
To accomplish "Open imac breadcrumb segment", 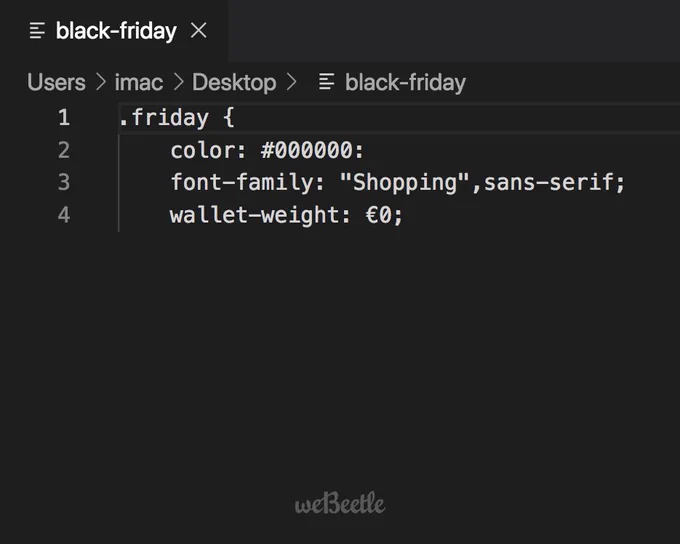I will coord(139,82).
